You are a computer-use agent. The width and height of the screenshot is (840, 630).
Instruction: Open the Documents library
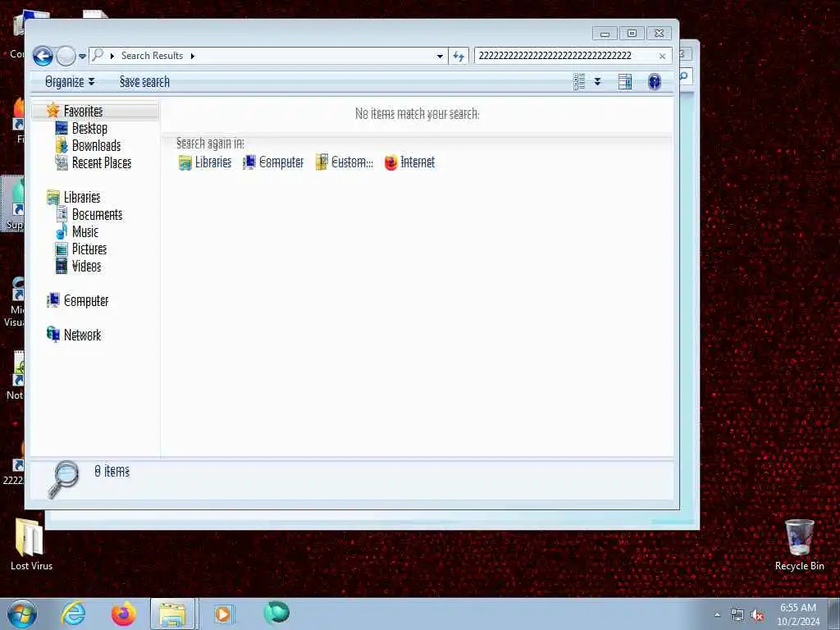97,214
